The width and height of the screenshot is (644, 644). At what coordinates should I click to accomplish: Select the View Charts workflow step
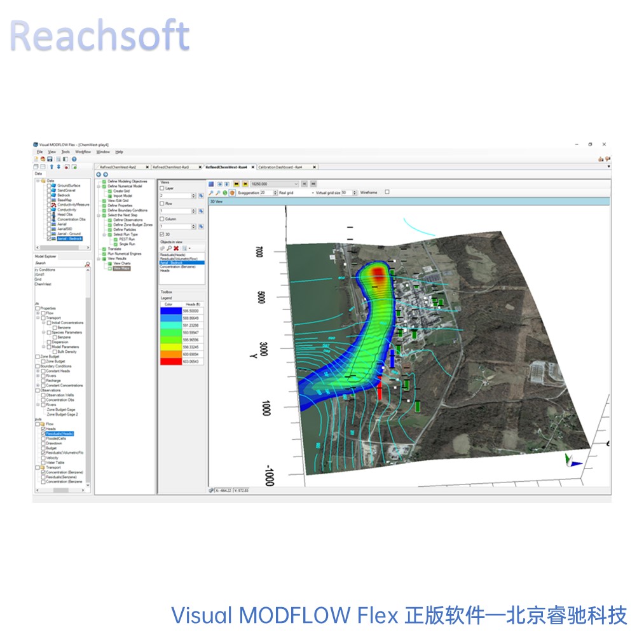tap(122, 263)
